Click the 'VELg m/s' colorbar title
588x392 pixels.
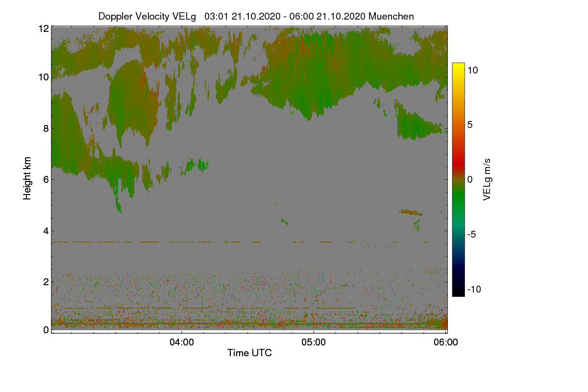coord(487,179)
